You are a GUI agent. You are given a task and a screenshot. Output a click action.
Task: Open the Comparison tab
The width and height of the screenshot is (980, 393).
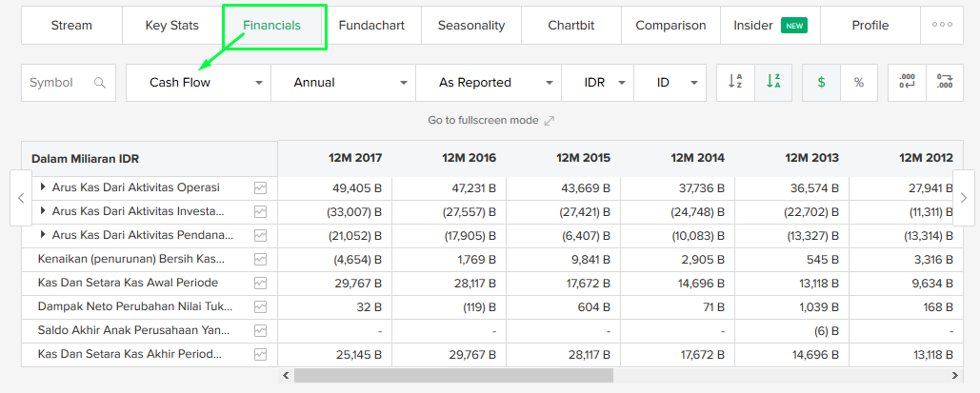670,26
